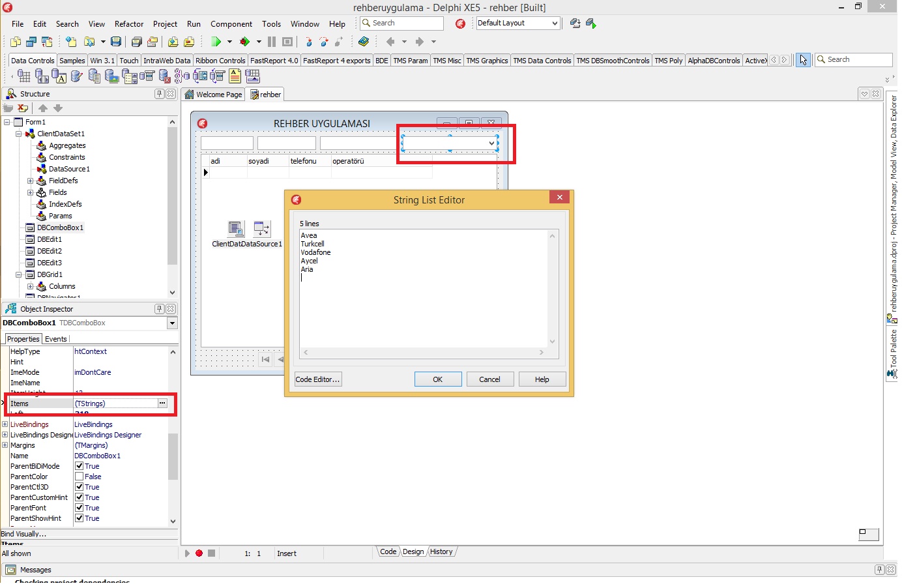Open the Default Layout dropdown

pos(555,23)
